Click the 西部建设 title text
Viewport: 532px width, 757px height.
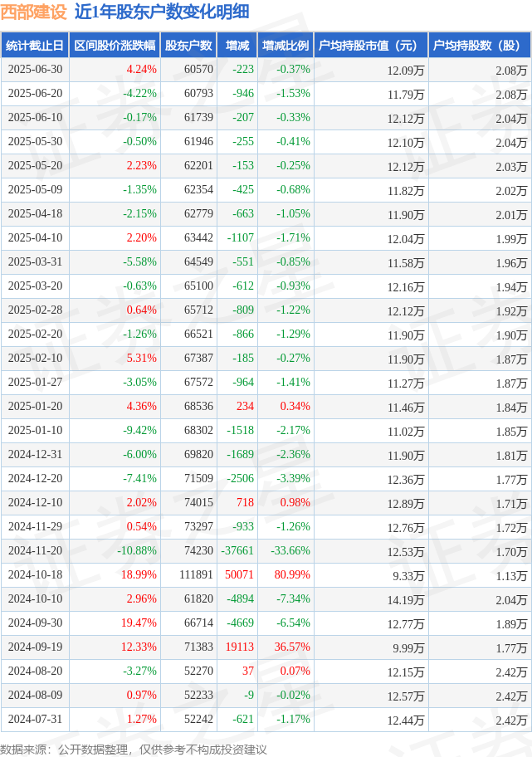coord(33,12)
